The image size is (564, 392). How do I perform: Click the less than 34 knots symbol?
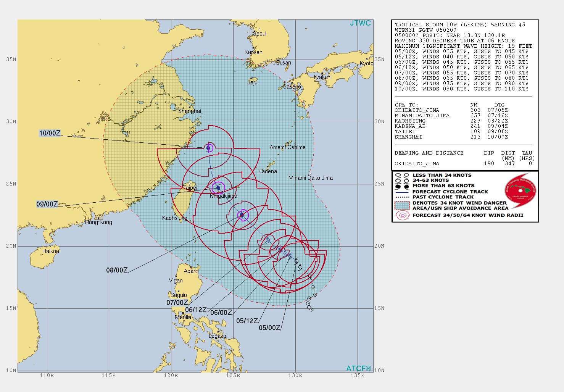[402, 175]
